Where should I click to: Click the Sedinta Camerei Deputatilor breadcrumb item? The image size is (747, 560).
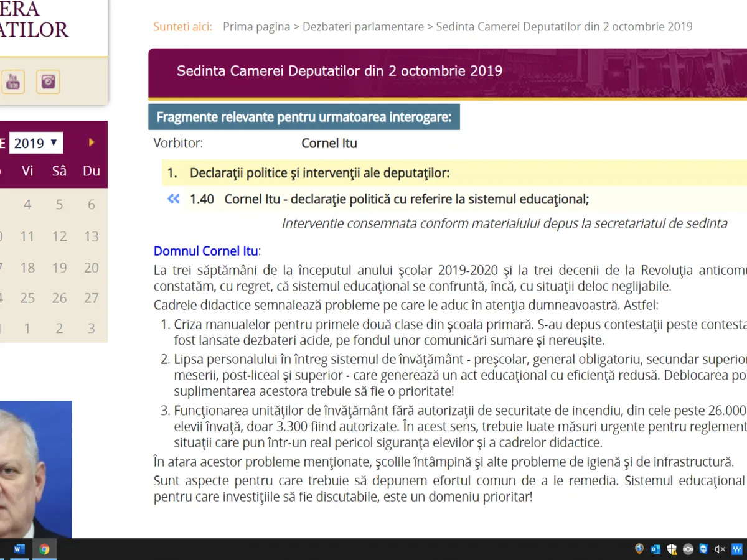pos(564,27)
